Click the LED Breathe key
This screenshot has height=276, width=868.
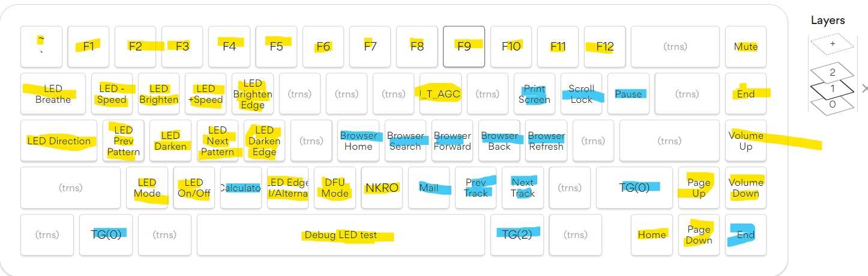[53, 94]
